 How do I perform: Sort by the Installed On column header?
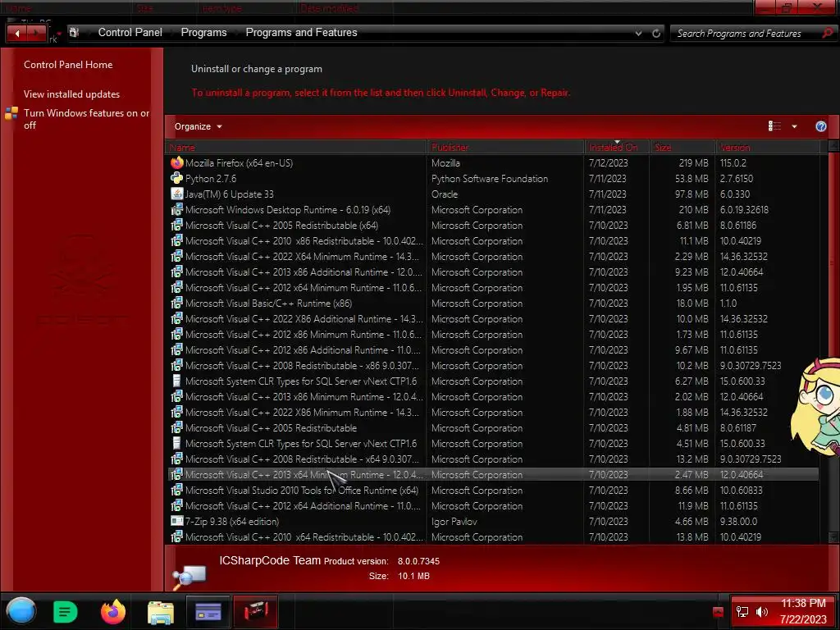pos(617,147)
